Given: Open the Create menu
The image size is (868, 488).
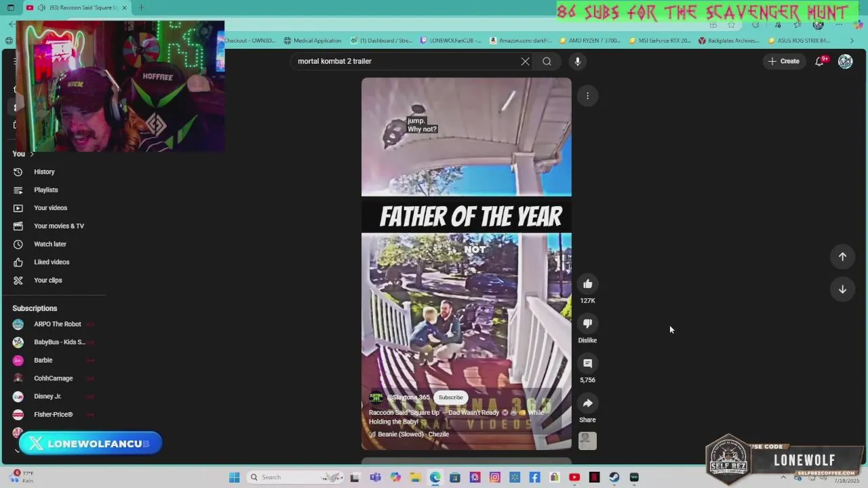Looking at the screenshot, I should click(x=784, y=61).
